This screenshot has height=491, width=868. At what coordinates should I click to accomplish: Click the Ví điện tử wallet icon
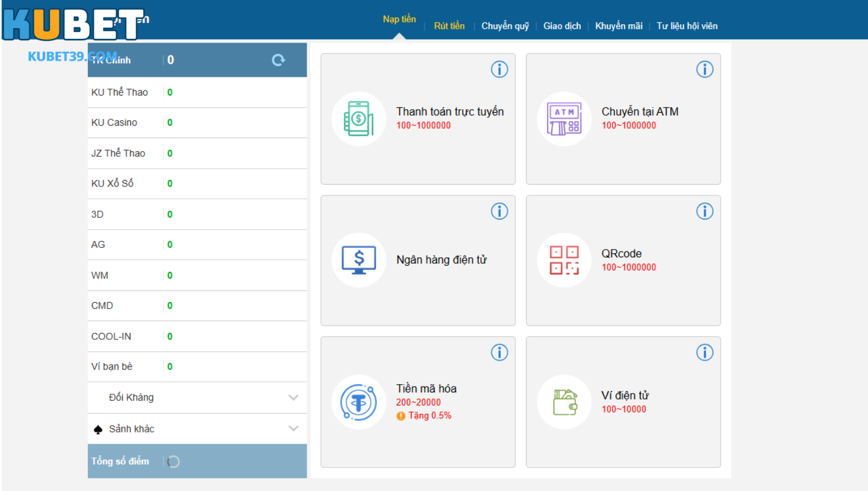tap(564, 402)
